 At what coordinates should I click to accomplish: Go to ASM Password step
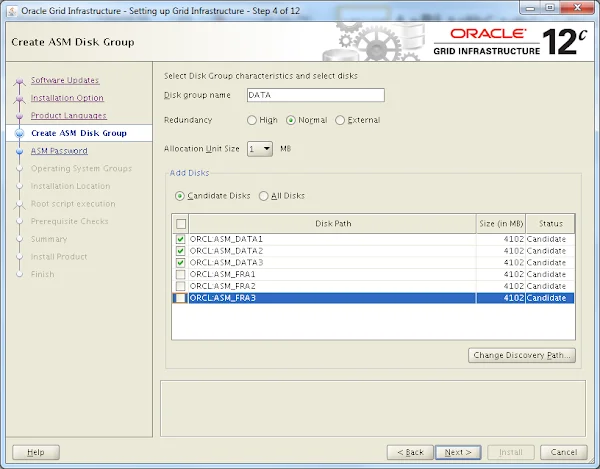59,151
